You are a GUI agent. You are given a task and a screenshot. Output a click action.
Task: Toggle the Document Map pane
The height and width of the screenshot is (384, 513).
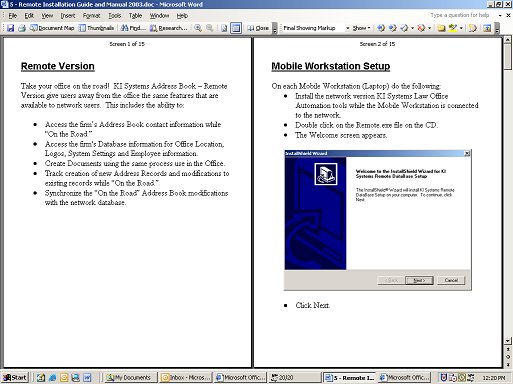52,28
